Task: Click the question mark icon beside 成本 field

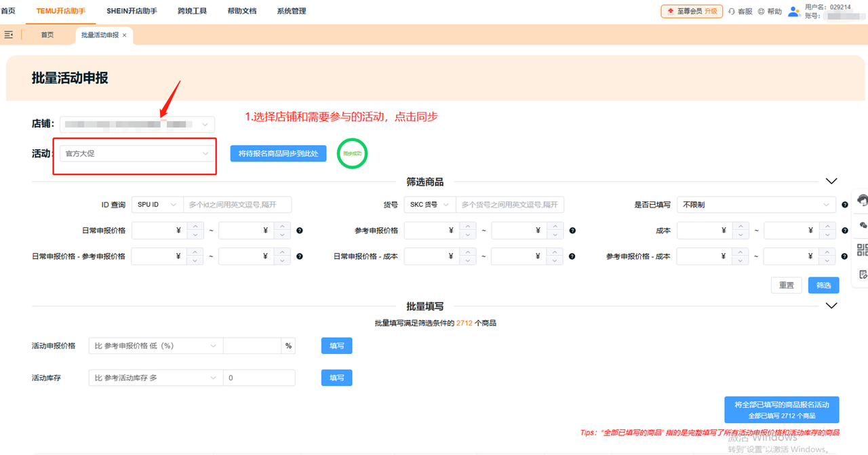Action: (845, 231)
